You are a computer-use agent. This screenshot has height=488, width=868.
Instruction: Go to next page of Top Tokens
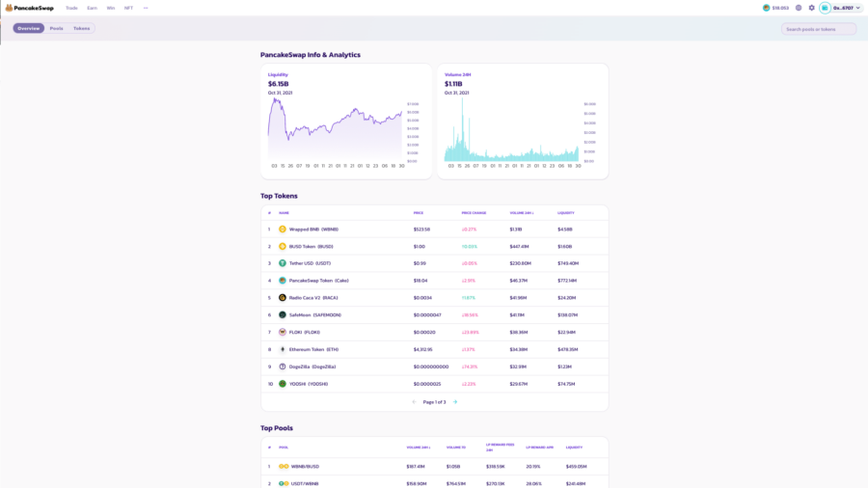tap(455, 402)
